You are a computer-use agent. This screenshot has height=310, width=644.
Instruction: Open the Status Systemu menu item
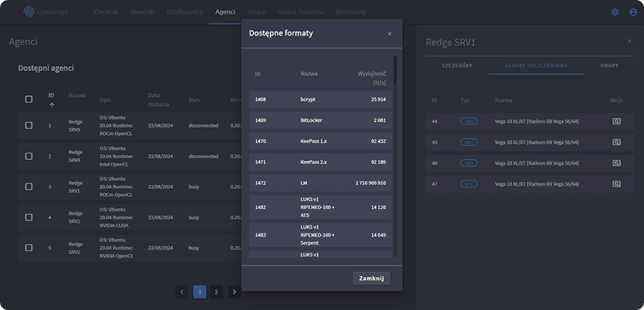click(x=300, y=12)
